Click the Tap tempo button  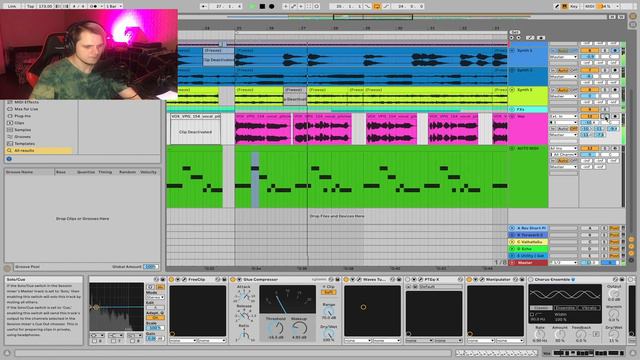[x=31, y=6]
